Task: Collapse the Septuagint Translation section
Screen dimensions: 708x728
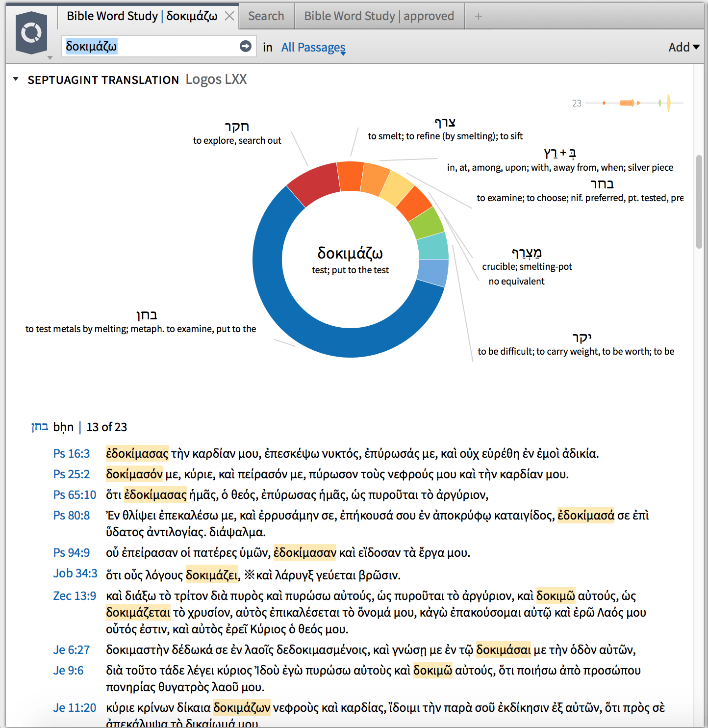Action: (x=16, y=79)
